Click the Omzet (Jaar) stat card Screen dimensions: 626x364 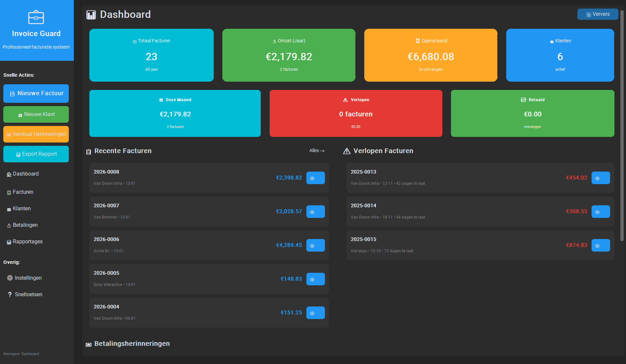point(289,55)
